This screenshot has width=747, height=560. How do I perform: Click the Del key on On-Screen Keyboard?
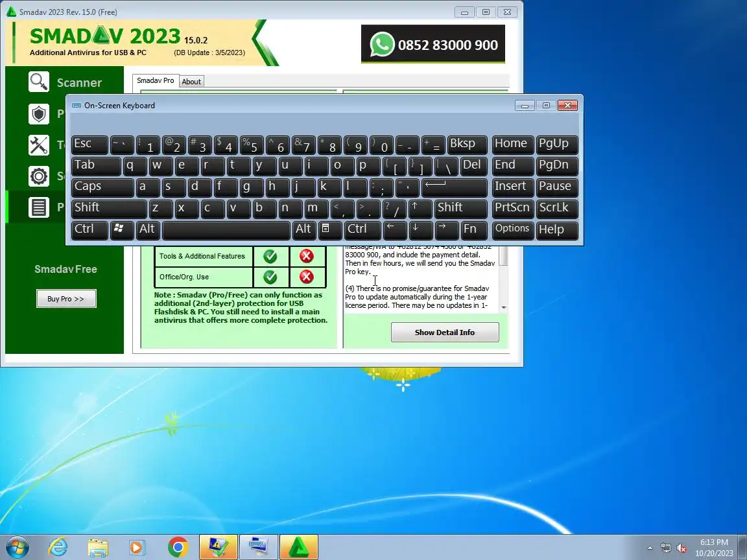473,166
